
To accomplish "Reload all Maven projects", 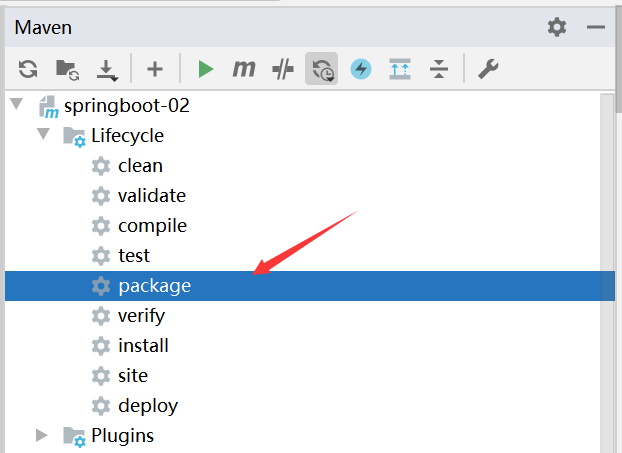I will point(28,69).
